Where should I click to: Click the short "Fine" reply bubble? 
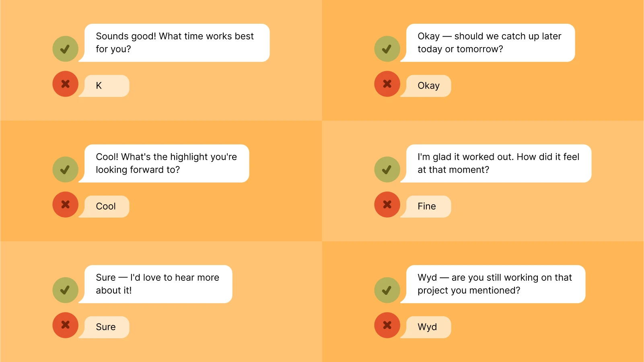pos(428,206)
